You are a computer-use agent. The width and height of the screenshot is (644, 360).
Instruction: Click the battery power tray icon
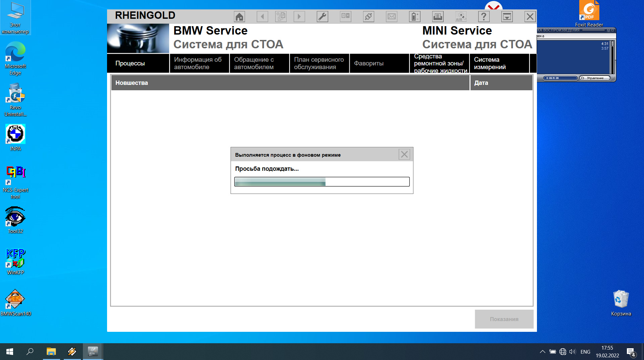[552, 352]
